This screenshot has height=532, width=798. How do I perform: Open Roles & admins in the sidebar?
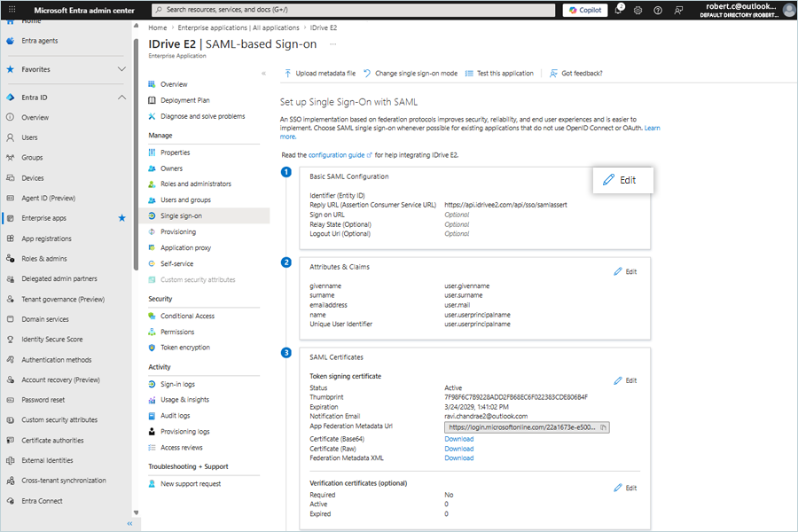44,259
